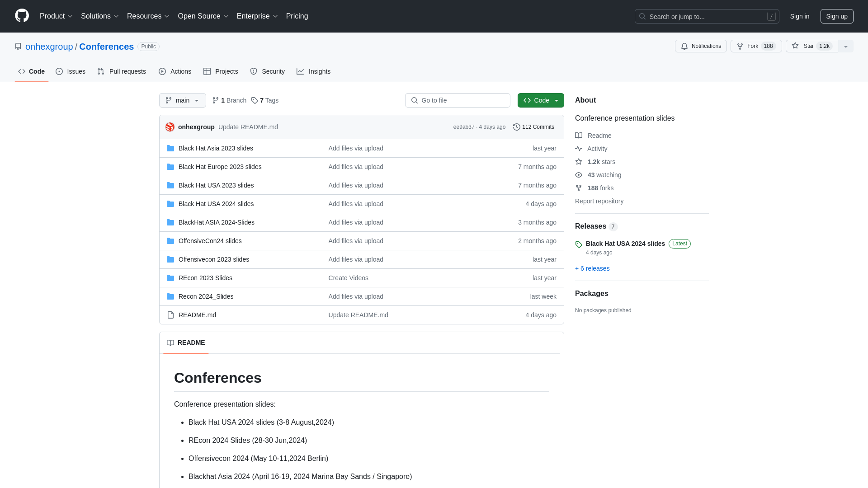Open the 1.2k stars link in About
This screenshot has height=488, width=868.
601,162
